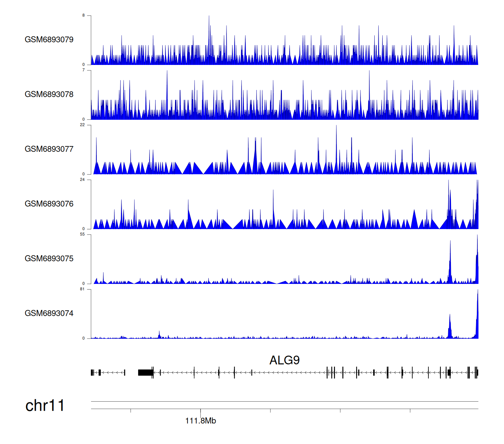Image resolution: width=504 pixels, height=444 pixels.
Task: Click the y-axis maximum 22 on GSM6893077
Action: (82, 125)
